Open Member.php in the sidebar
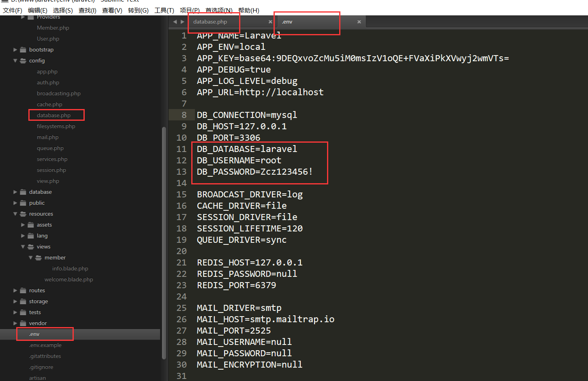The height and width of the screenshot is (381, 588). coord(53,28)
